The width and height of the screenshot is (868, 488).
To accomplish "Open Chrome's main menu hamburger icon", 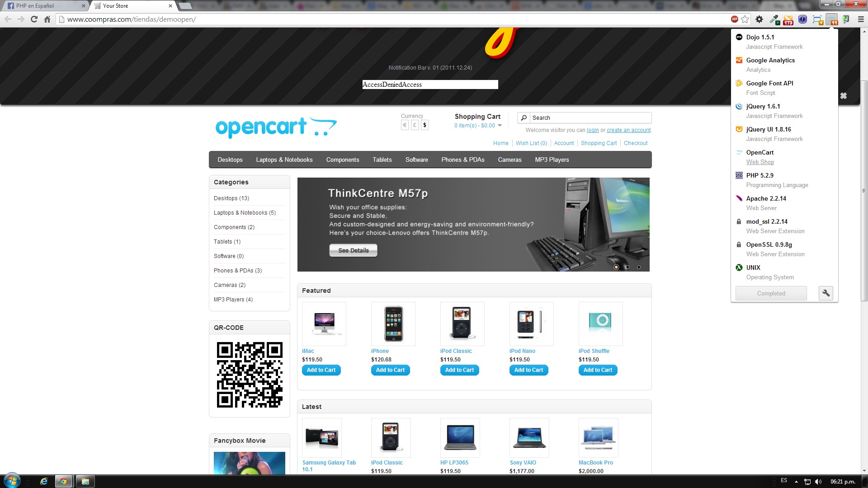I will [860, 19].
